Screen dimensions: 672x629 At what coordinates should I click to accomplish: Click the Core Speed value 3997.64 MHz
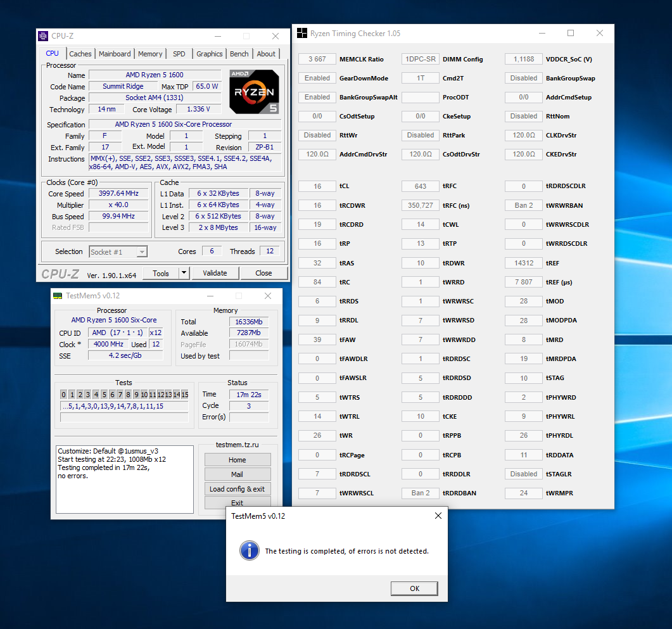click(118, 193)
